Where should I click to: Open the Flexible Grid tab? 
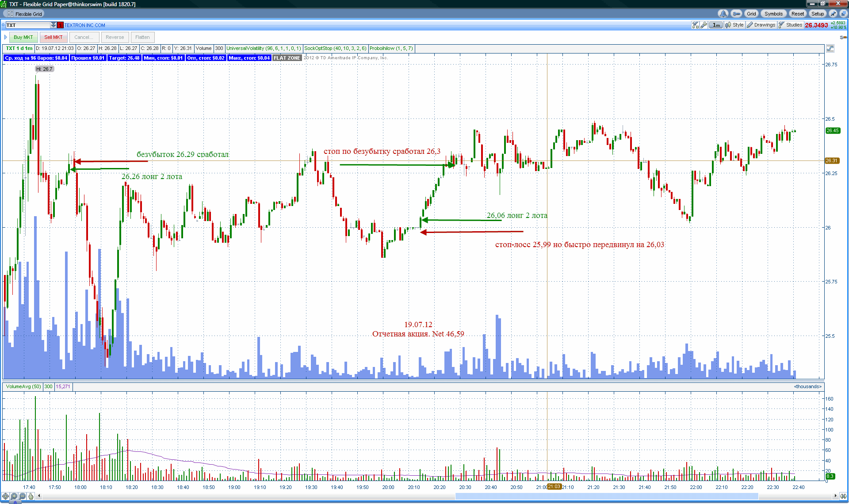[x=24, y=14]
